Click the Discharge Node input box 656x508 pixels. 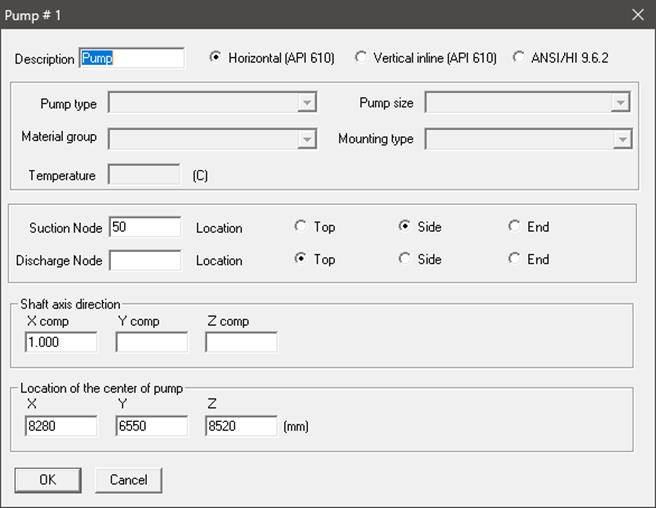[x=145, y=260]
